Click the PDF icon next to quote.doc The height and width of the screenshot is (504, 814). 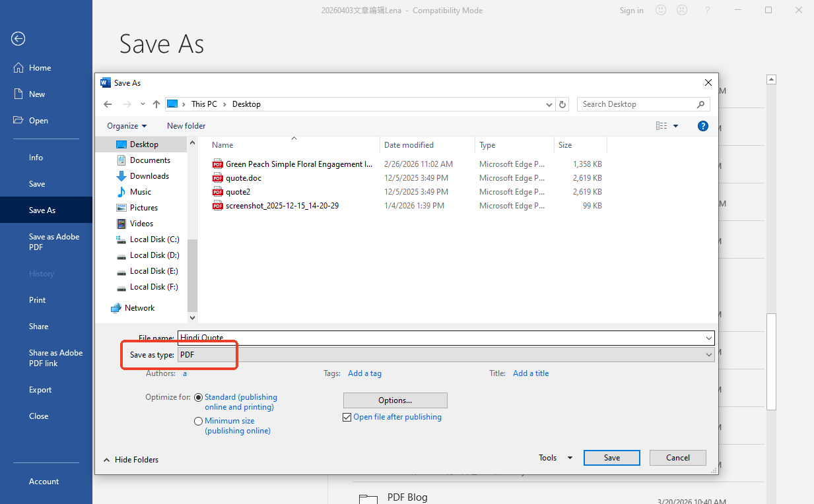(x=217, y=177)
